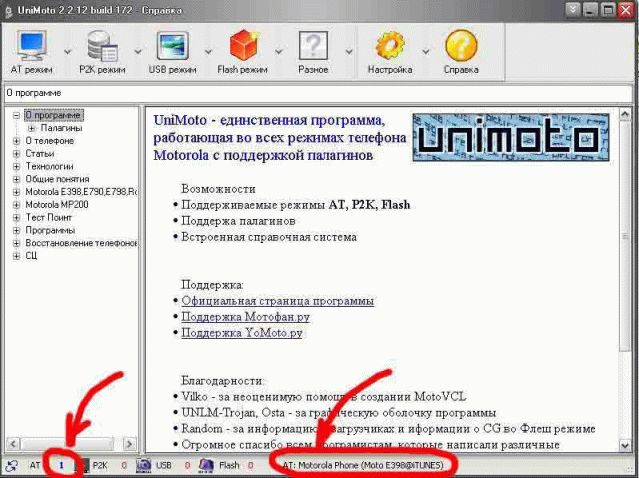The width and height of the screenshot is (639, 478).
Task: Click the P2K status bar icon
Action: (84, 465)
